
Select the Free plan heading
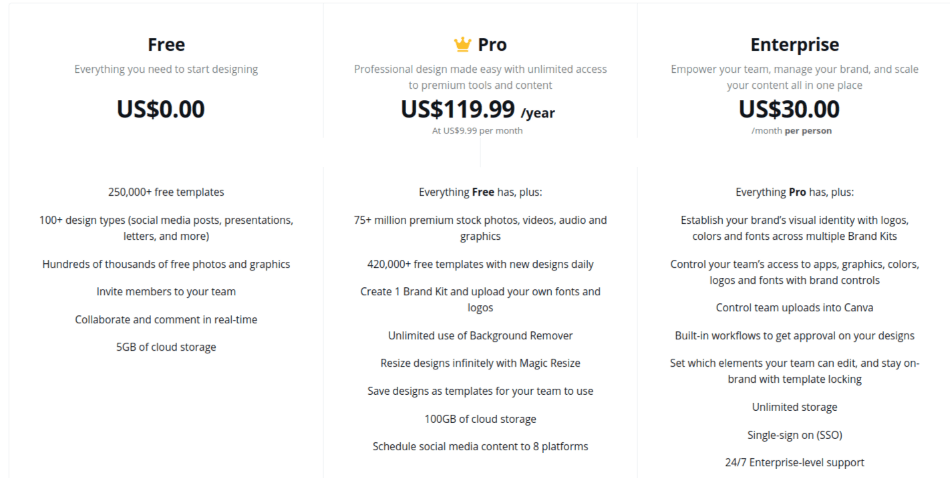pos(166,44)
